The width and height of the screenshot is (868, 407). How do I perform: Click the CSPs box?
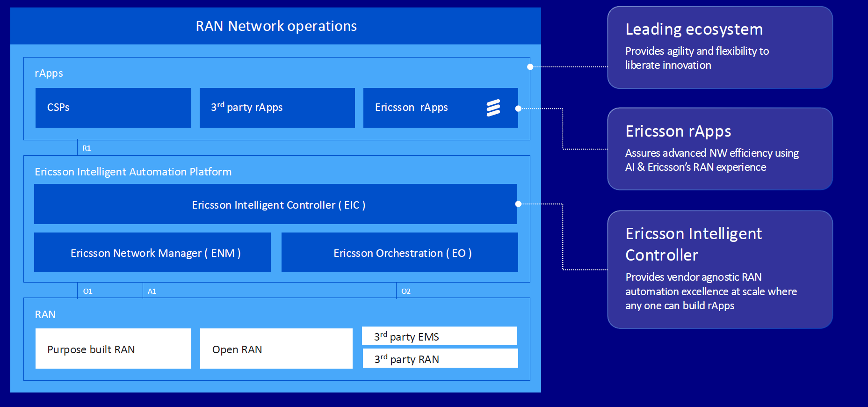113,108
